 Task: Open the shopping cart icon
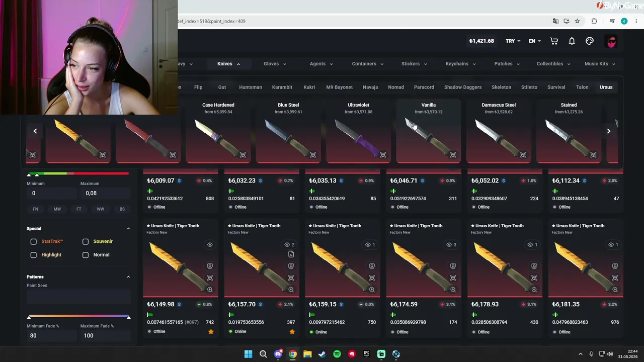click(554, 41)
